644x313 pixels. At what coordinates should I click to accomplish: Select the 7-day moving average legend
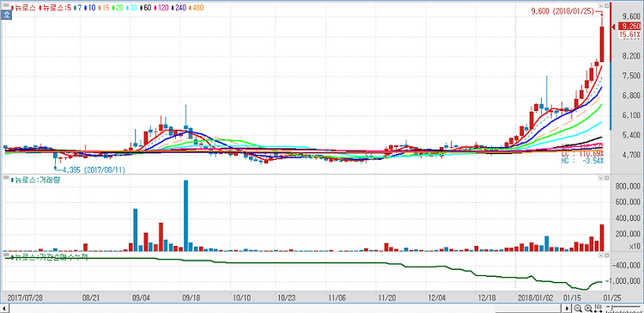pyautogui.click(x=77, y=8)
